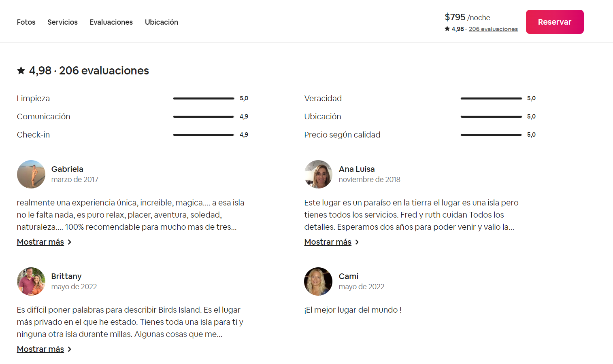Viewport: 613px width, 364px height.
Task: Click the Check-in rating bar
Action: (203, 135)
